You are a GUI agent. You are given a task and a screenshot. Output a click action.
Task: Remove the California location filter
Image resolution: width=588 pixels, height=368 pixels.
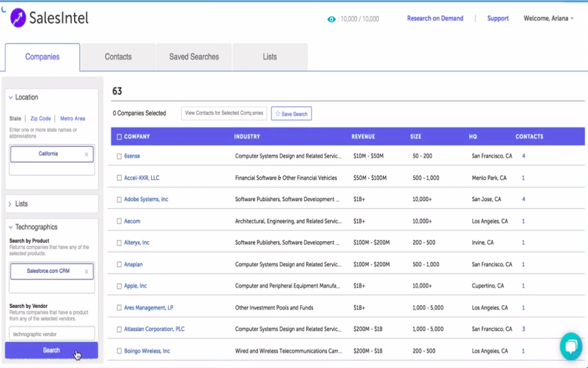click(86, 155)
